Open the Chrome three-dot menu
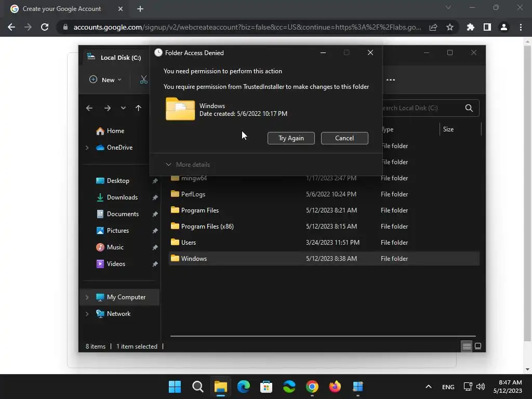The width and height of the screenshot is (532, 399). pos(521,27)
